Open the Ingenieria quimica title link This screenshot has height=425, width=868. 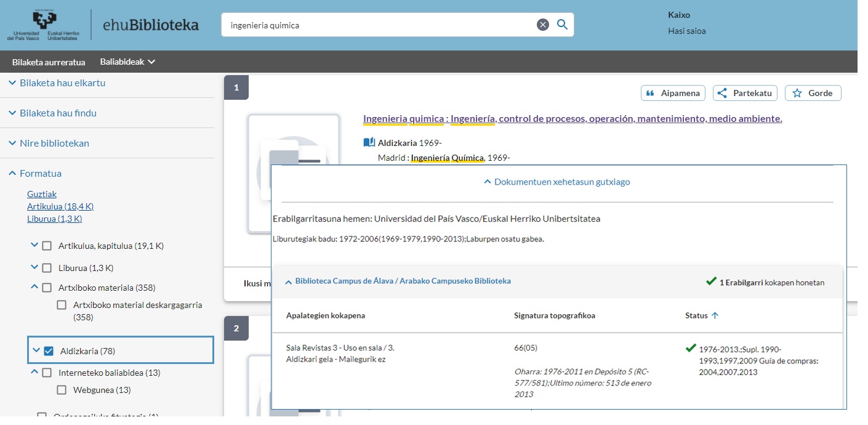572,118
